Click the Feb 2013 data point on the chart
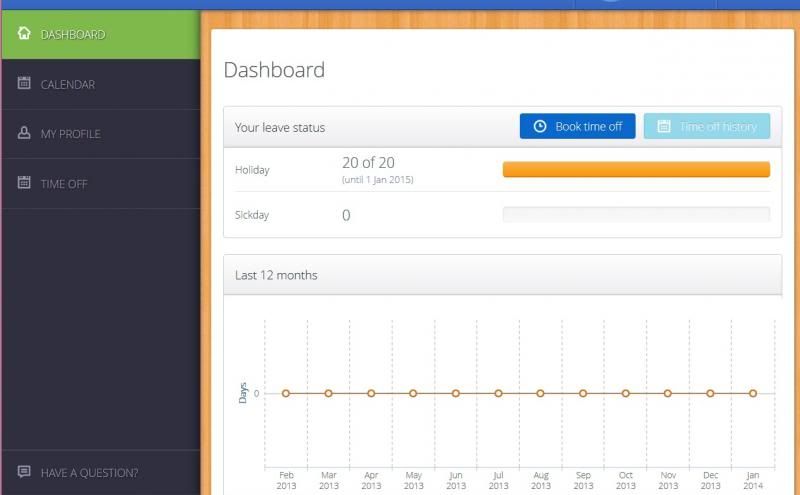This screenshot has width=800, height=495. (x=286, y=393)
